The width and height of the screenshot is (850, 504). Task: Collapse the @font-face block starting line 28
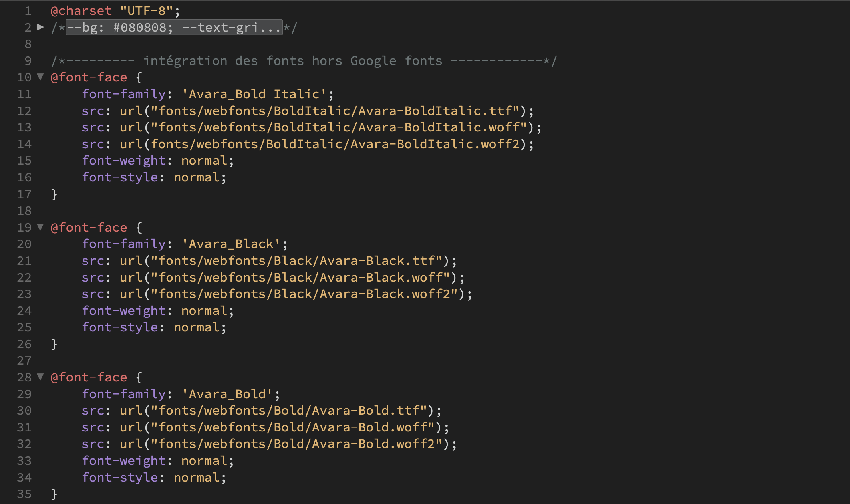(x=40, y=377)
